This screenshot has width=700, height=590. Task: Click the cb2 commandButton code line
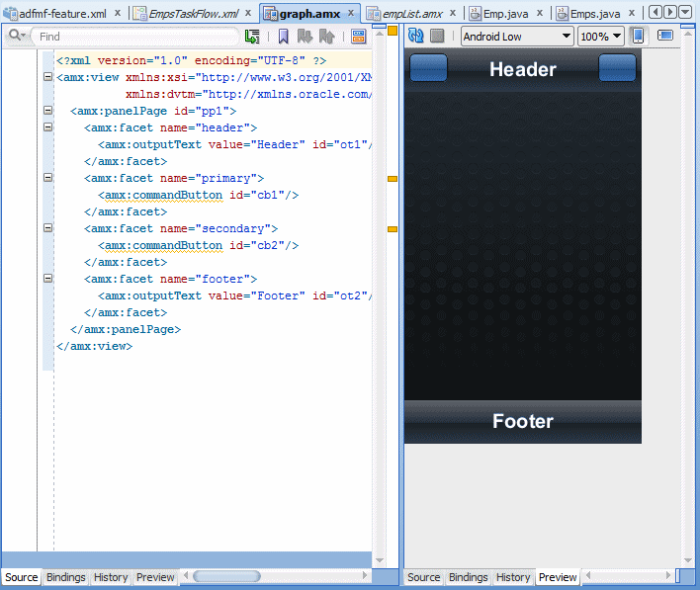coord(198,245)
